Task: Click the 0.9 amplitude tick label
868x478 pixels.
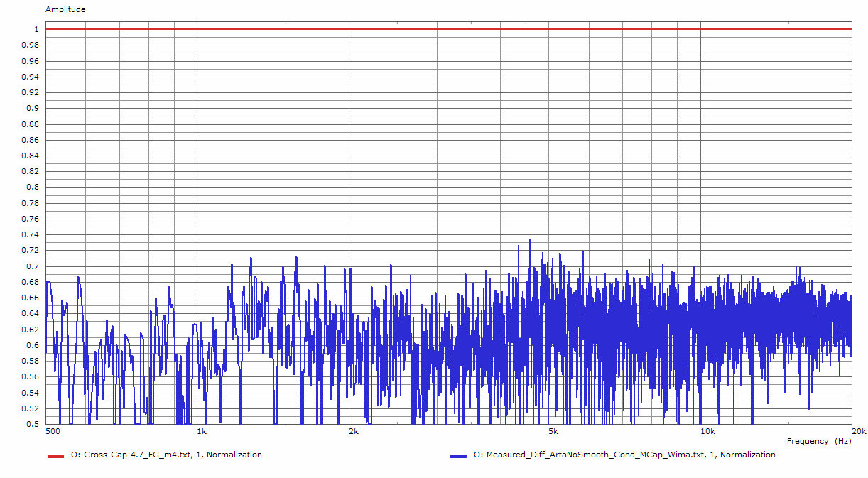Action: (33, 108)
